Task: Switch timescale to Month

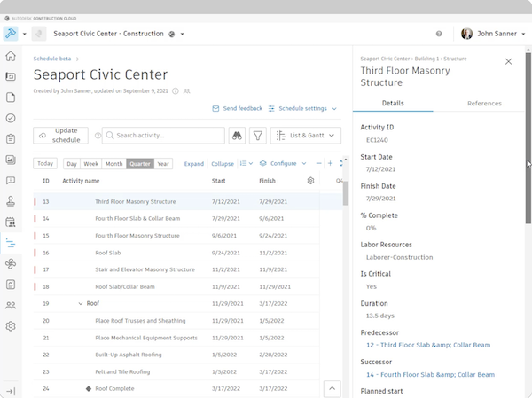Action: click(x=114, y=164)
